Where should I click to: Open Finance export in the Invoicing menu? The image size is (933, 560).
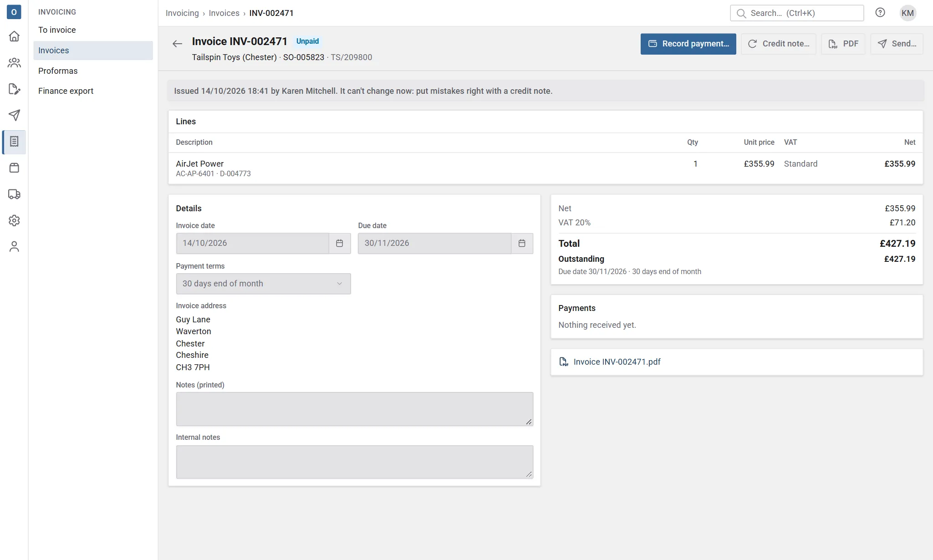(93, 91)
